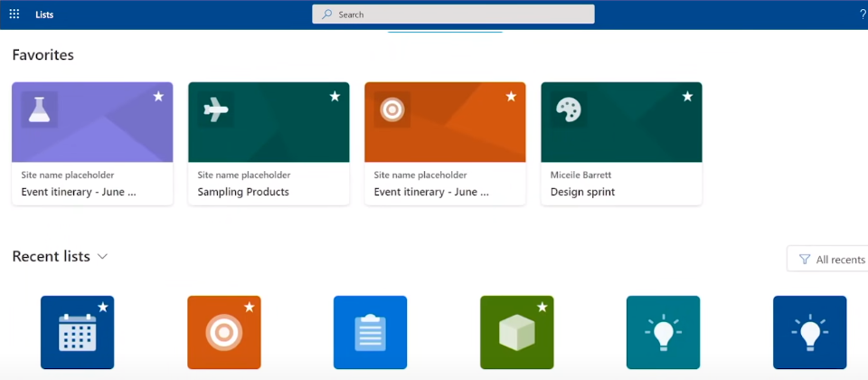Open the green cube list tile

point(516,332)
